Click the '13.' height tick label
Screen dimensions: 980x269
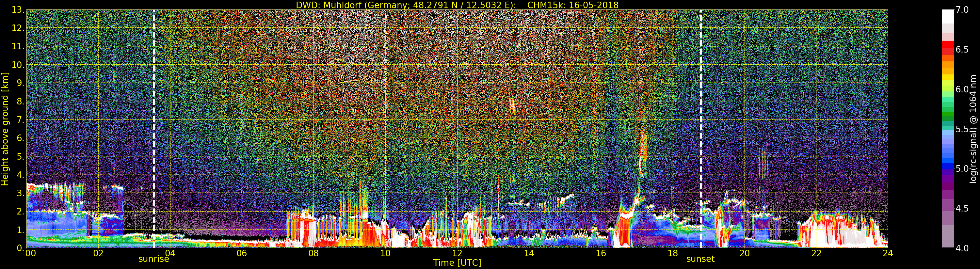tap(18, 10)
